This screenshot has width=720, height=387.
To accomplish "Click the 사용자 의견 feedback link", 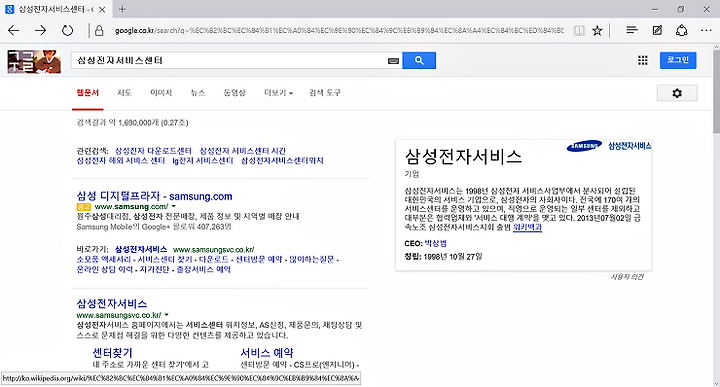I will click(x=627, y=277).
